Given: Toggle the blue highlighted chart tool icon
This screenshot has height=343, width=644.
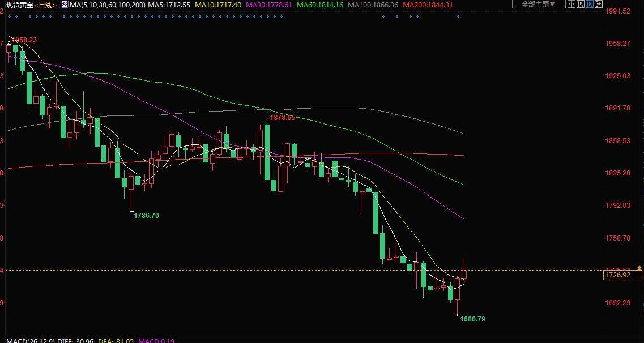Looking at the screenshot, I should pos(590,4).
